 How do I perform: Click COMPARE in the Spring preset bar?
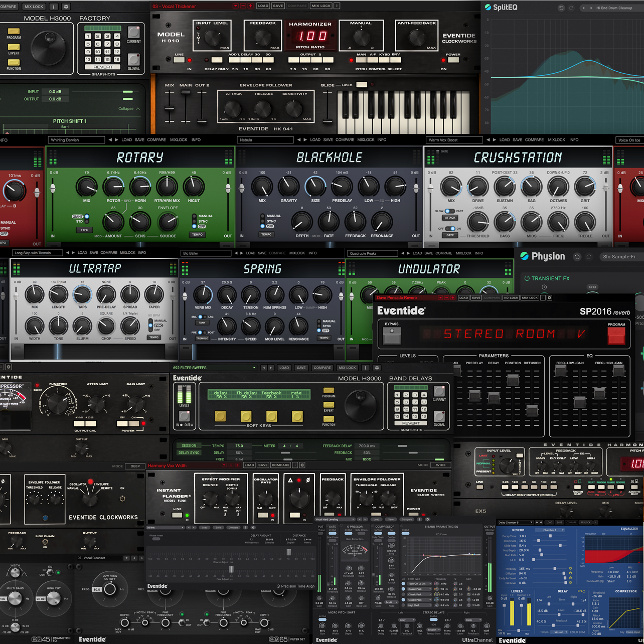[277, 253]
